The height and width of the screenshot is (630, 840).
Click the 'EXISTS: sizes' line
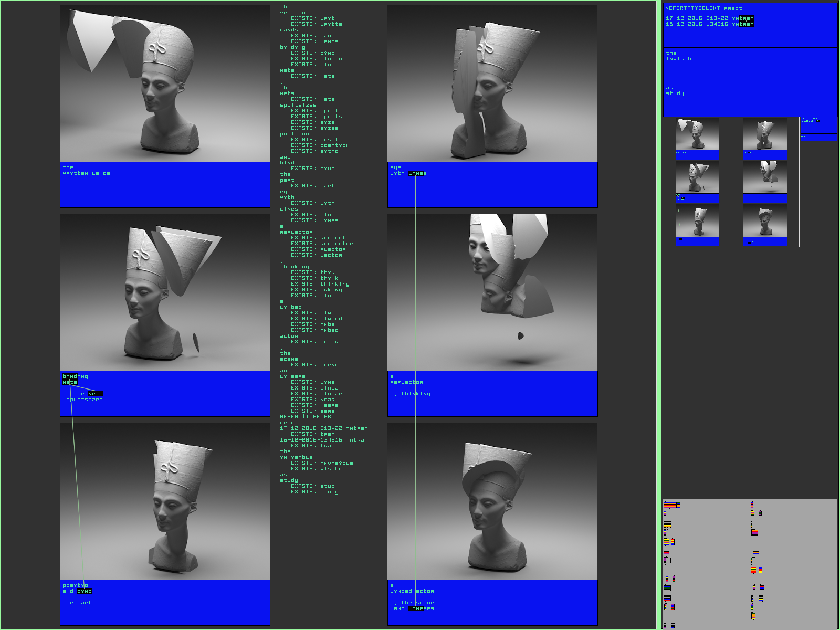click(314, 128)
